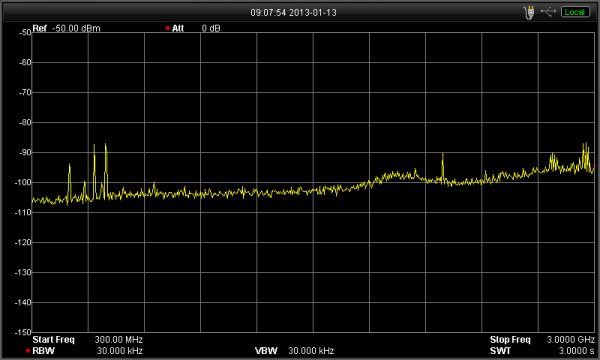The image size is (600, 360).
Task: Click the 09:07:54 2013-01-13 timestamp
Action: (293, 13)
